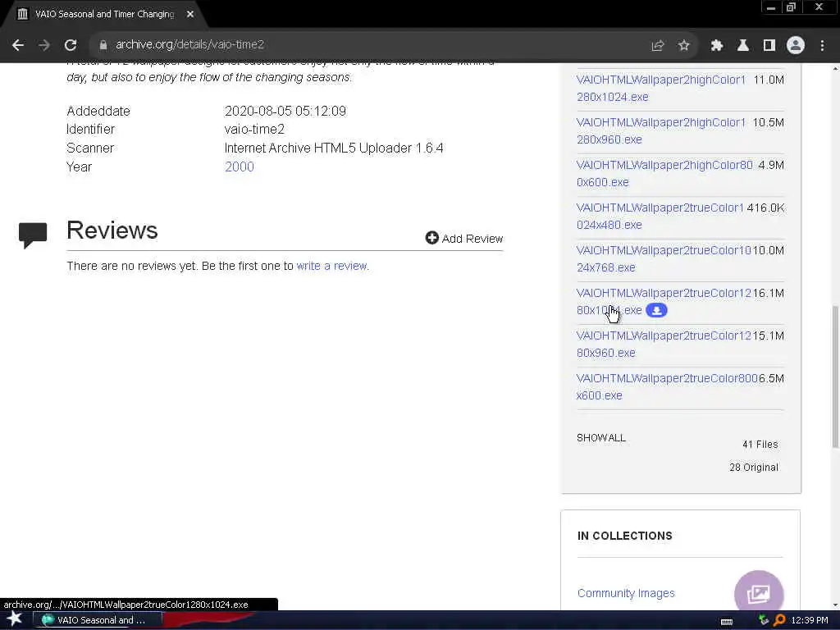
Task: Reload the archive.org page
Action: pyautogui.click(x=71, y=45)
